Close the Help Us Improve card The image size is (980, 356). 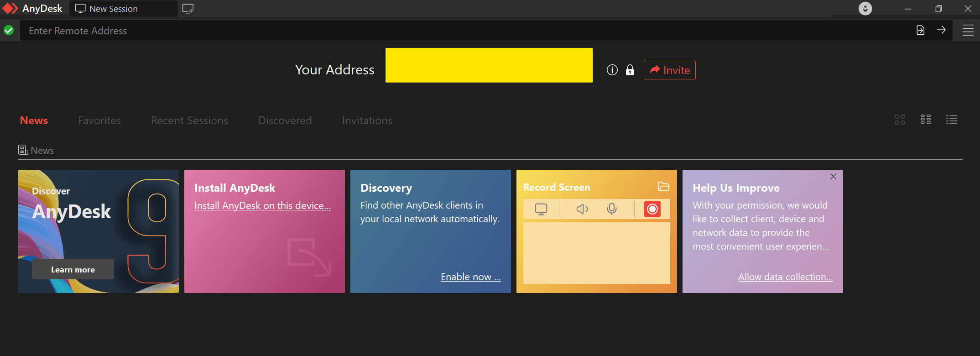coord(834,177)
